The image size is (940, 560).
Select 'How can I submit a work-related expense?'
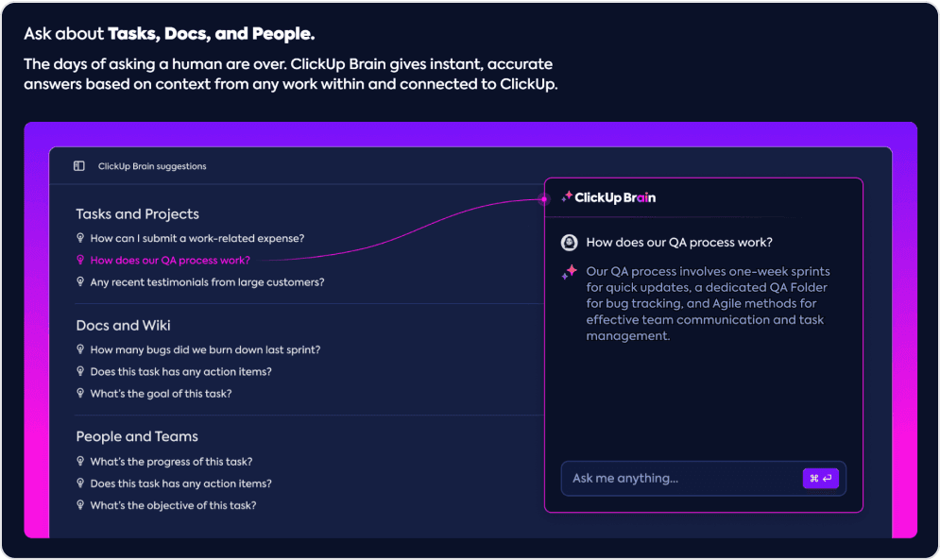[x=197, y=239]
